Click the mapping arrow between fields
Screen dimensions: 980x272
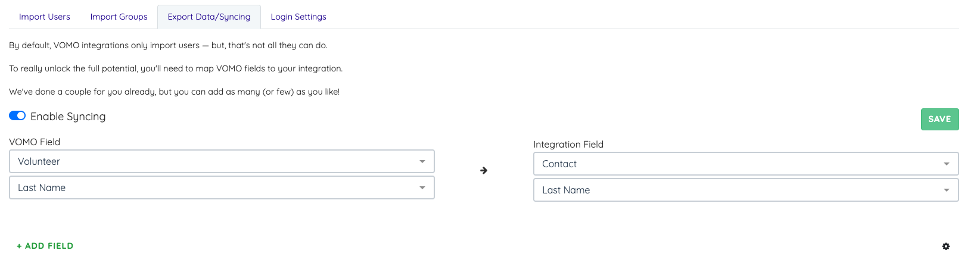click(x=484, y=170)
